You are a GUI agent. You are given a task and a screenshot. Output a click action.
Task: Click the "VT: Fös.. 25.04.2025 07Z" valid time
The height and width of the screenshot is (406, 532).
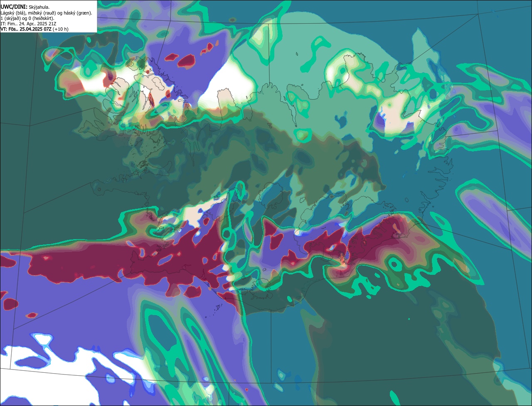(26, 29)
